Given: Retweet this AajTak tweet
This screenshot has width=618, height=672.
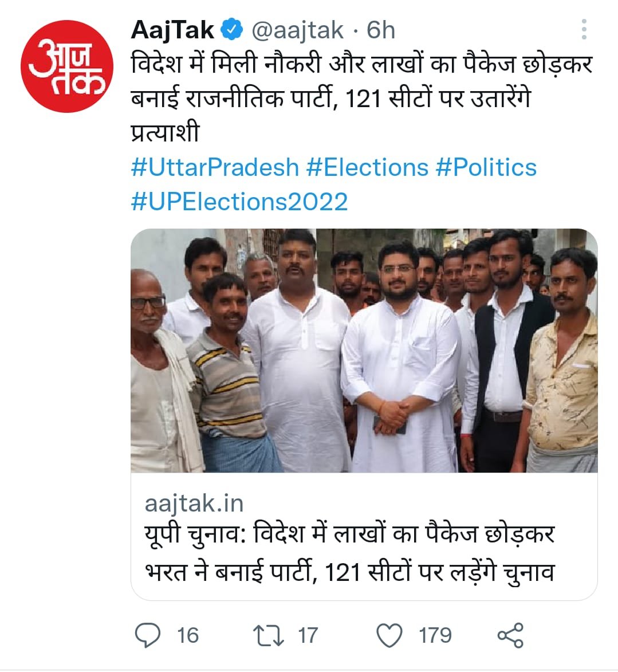Looking at the screenshot, I should [x=268, y=635].
